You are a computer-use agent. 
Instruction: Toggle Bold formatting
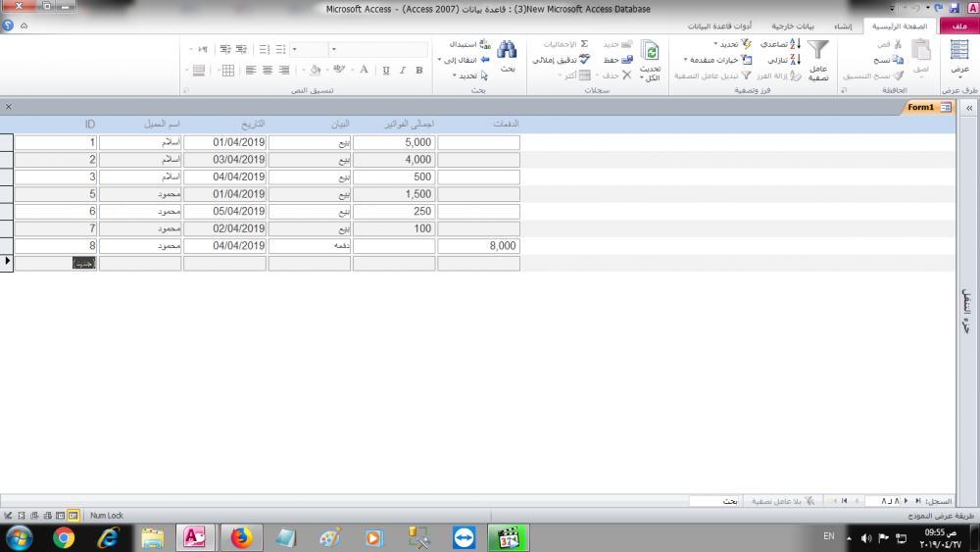click(x=419, y=70)
